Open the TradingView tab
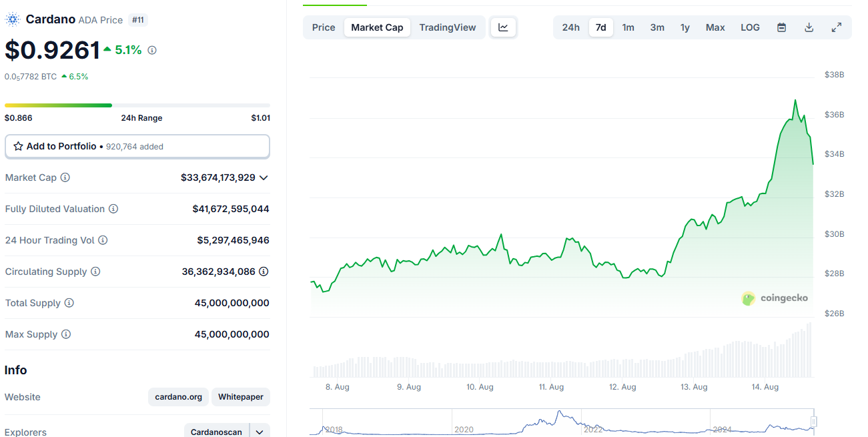This screenshot has height=437, width=868. pyautogui.click(x=448, y=27)
